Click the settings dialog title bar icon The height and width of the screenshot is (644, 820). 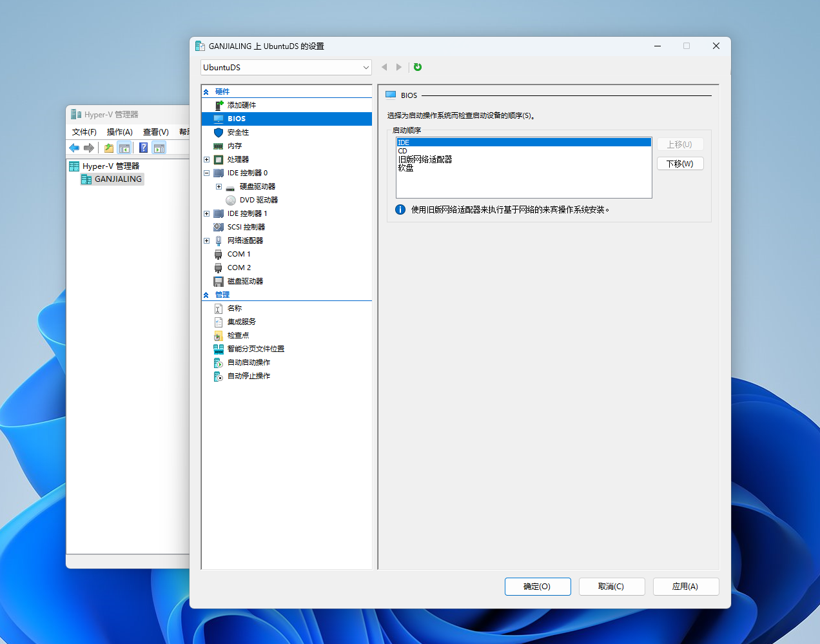200,46
